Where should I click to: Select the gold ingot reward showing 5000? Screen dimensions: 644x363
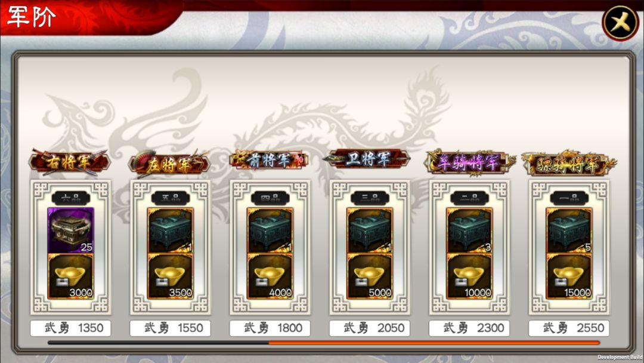[x=370, y=276]
